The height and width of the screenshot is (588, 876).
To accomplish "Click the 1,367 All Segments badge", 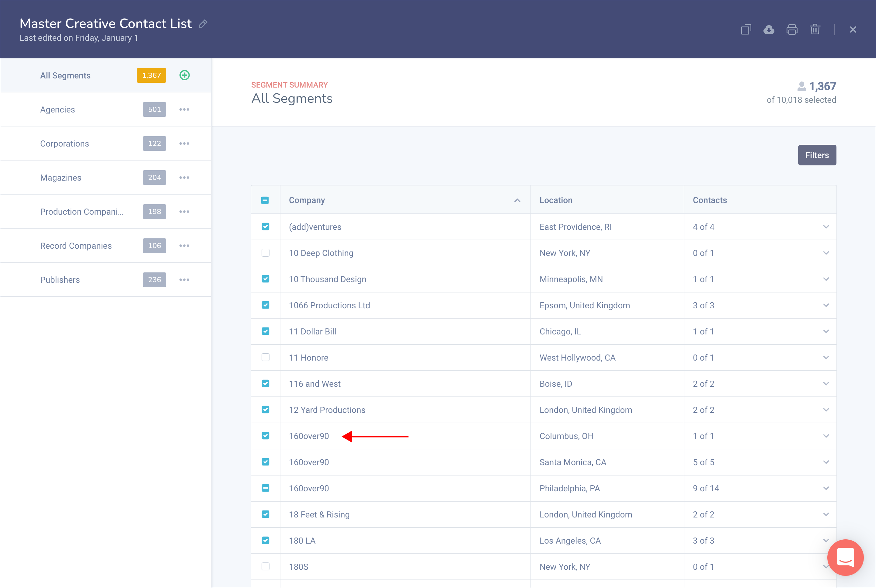I will (151, 75).
